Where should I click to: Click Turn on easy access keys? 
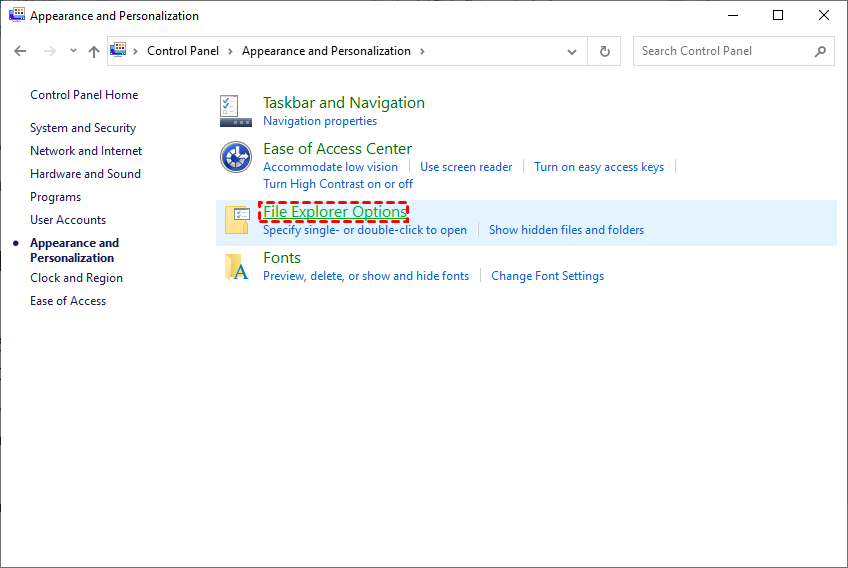tap(599, 167)
